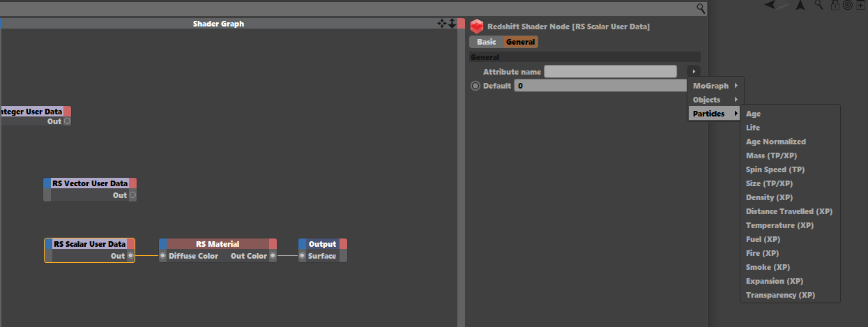Click the Attribute name text field
Image resolution: width=868 pixels, height=327 pixels.
(x=610, y=71)
